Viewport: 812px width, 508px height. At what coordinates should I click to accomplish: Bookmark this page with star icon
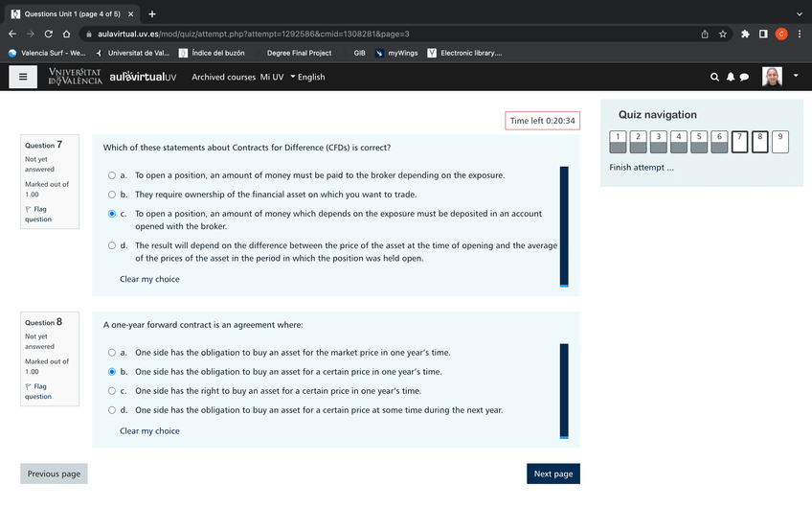coord(723,34)
